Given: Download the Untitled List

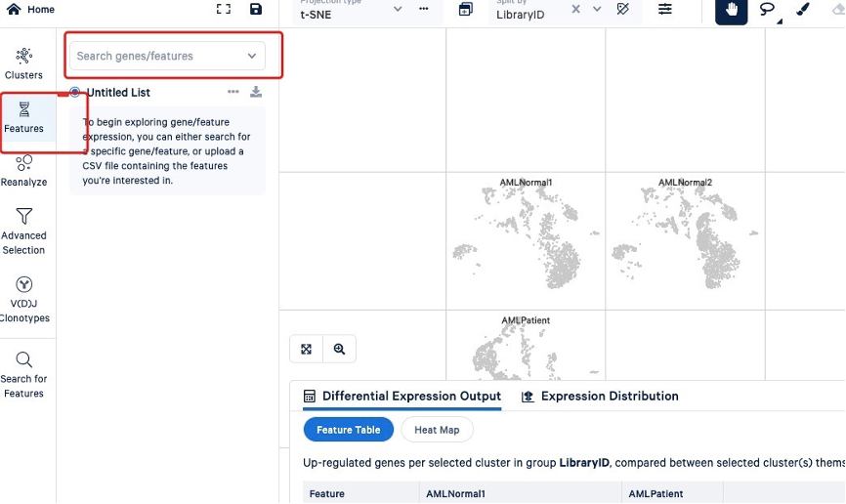Looking at the screenshot, I should 256,92.
